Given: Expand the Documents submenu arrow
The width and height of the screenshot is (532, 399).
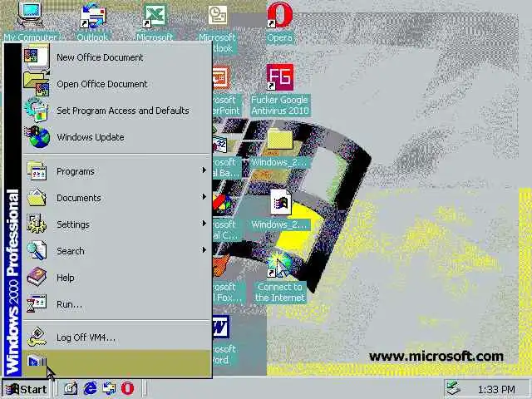Looking at the screenshot, I should tap(204, 197).
